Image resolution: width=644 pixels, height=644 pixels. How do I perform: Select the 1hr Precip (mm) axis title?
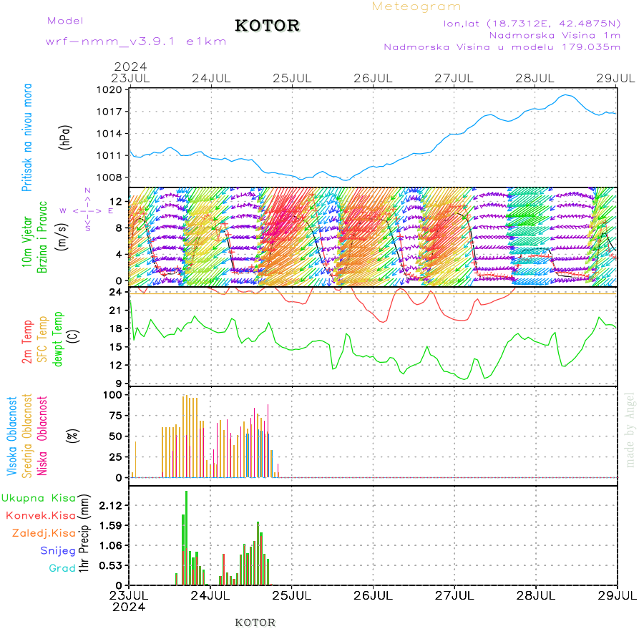click(84, 533)
